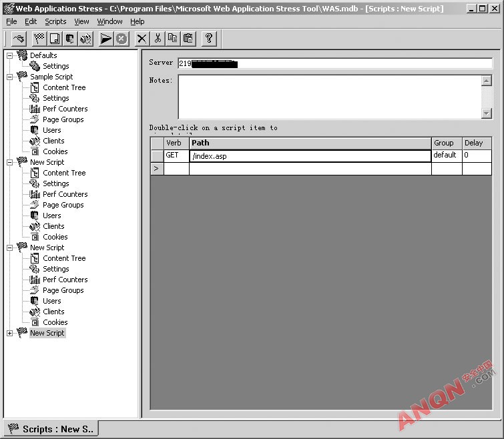Click the default group cell
Image resolution: width=504 pixels, height=439 pixels.
[447, 155]
